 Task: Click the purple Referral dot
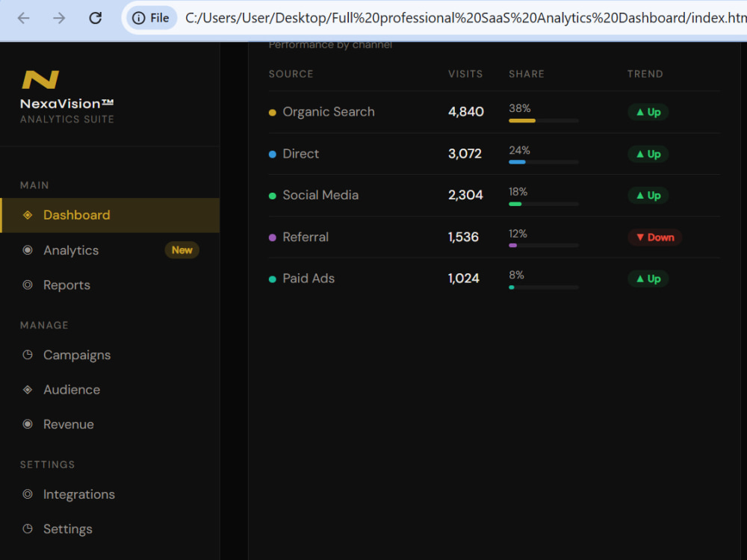coord(273,237)
